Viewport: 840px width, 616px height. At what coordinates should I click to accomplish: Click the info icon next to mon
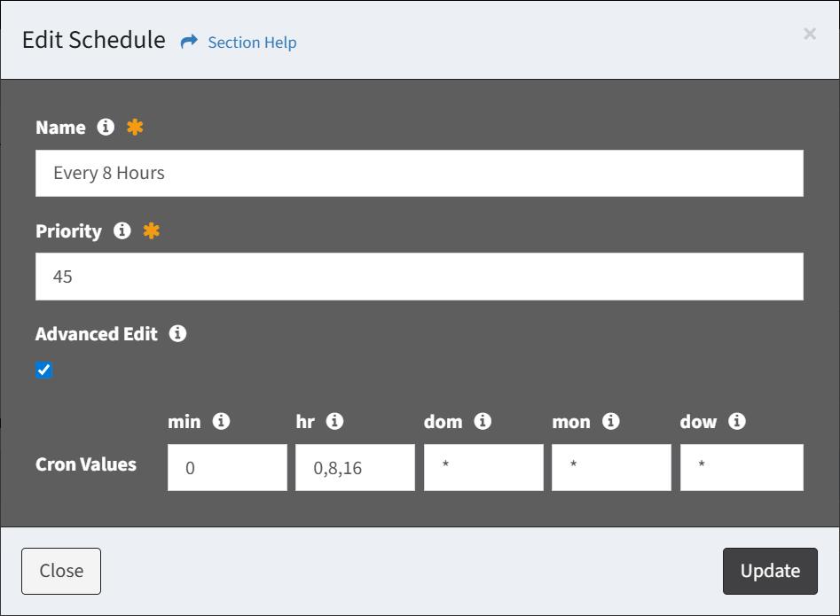click(610, 422)
